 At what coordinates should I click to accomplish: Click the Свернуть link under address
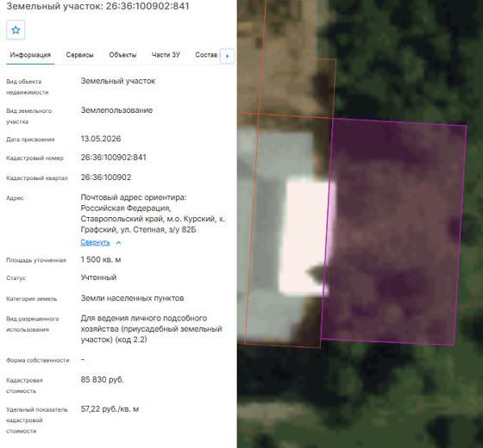click(x=95, y=242)
